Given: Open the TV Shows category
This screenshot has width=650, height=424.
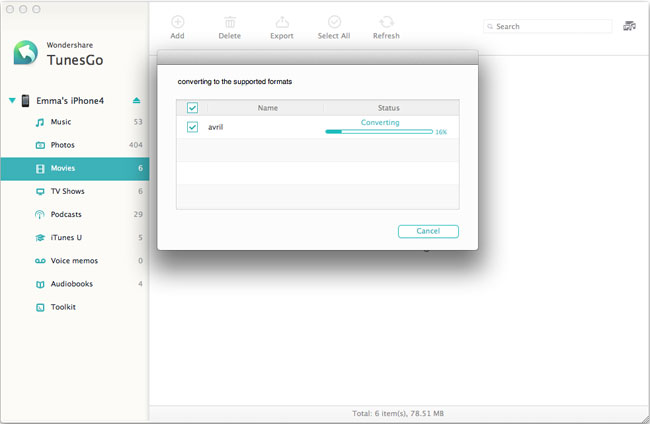Looking at the screenshot, I should pos(75,191).
